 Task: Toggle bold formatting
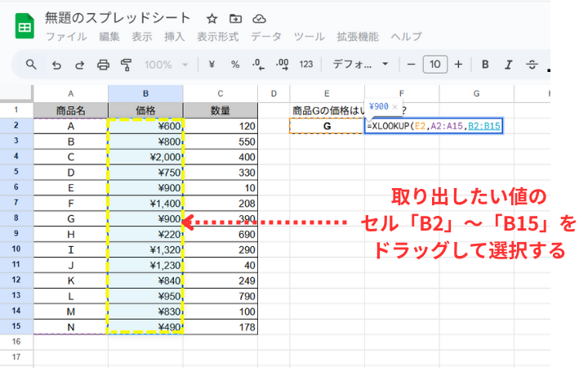tap(485, 65)
